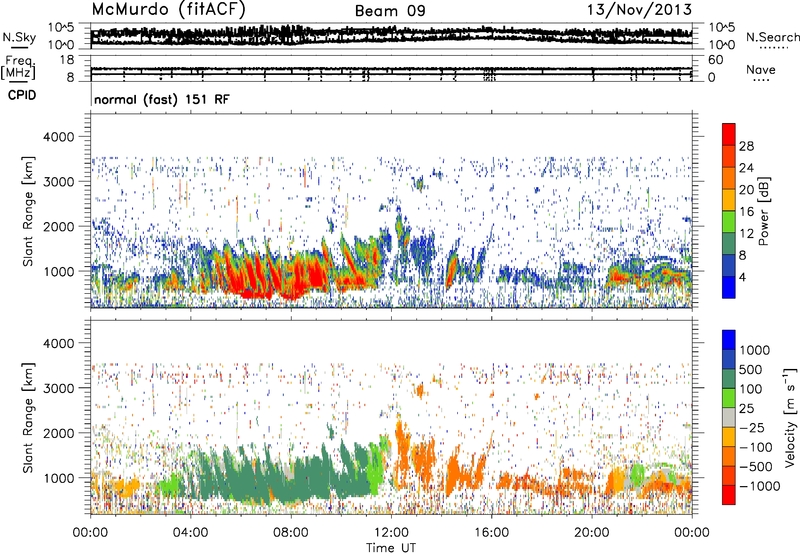Click the '-1000' tick on Velocity colorbar

(x=760, y=486)
